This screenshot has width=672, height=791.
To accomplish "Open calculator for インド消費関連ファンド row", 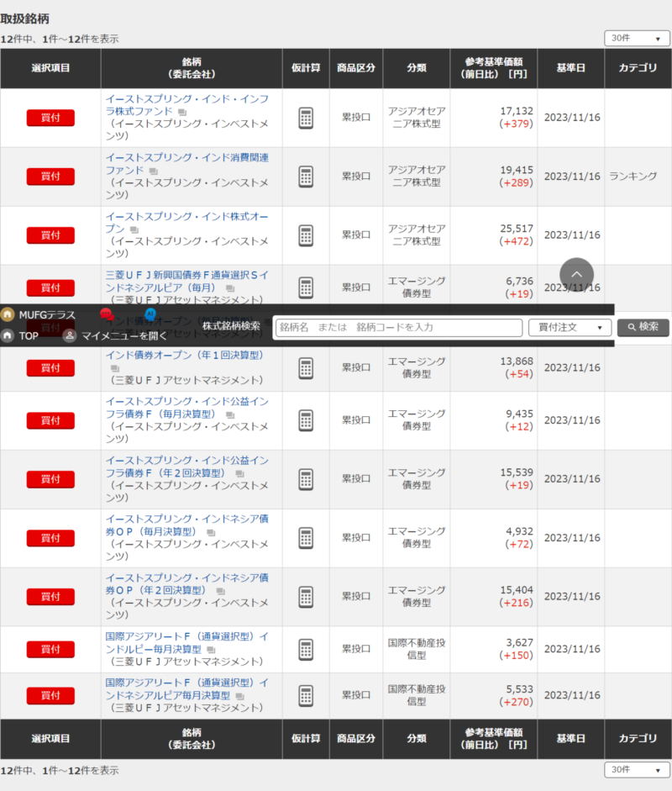I will pos(306,177).
